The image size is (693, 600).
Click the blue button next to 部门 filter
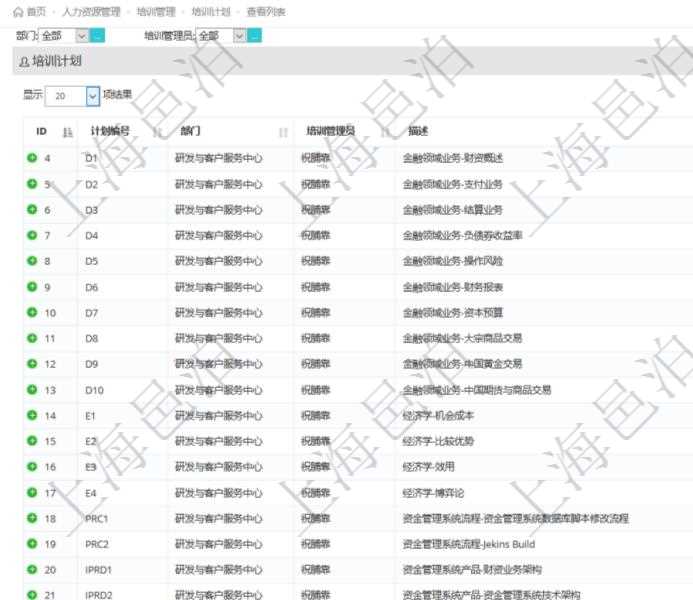pyautogui.click(x=97, y=35)
